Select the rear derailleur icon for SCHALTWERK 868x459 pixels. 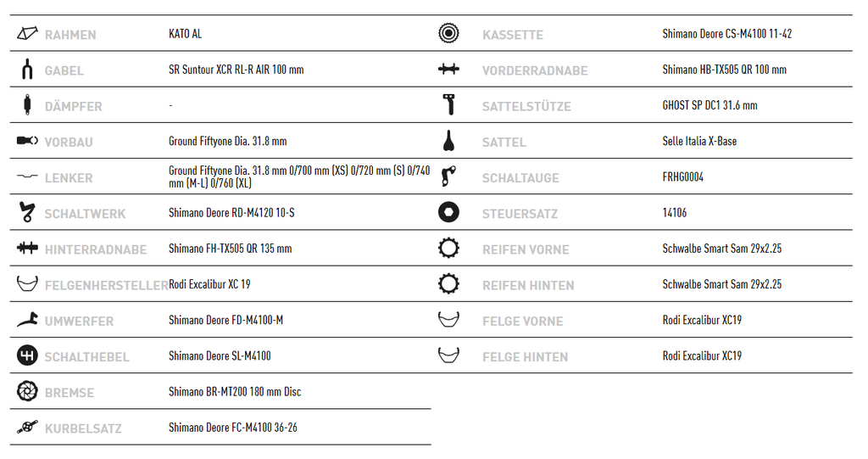point(26,212)
